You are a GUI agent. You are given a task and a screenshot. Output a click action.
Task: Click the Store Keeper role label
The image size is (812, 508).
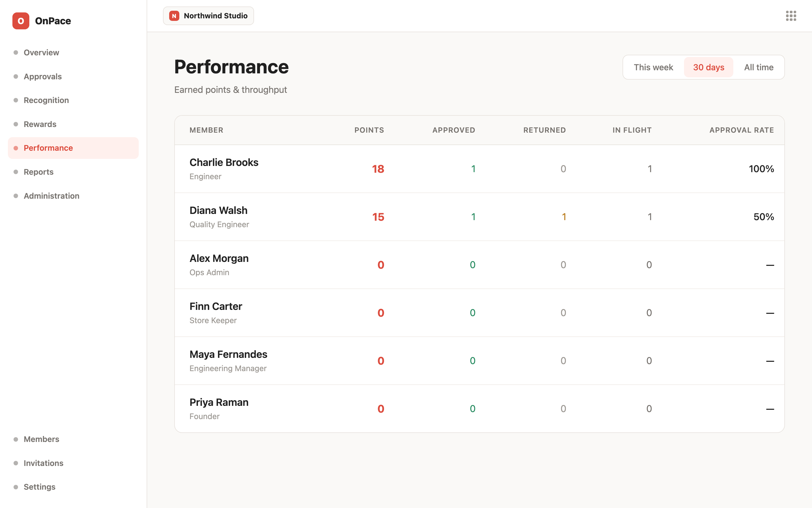[213, 321]
